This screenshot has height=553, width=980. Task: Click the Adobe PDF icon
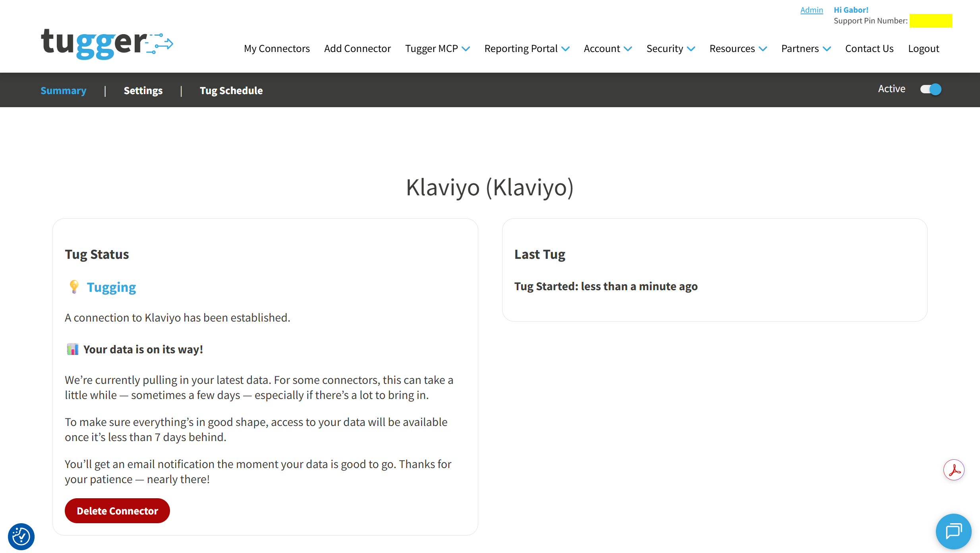[x=954, y=470]
